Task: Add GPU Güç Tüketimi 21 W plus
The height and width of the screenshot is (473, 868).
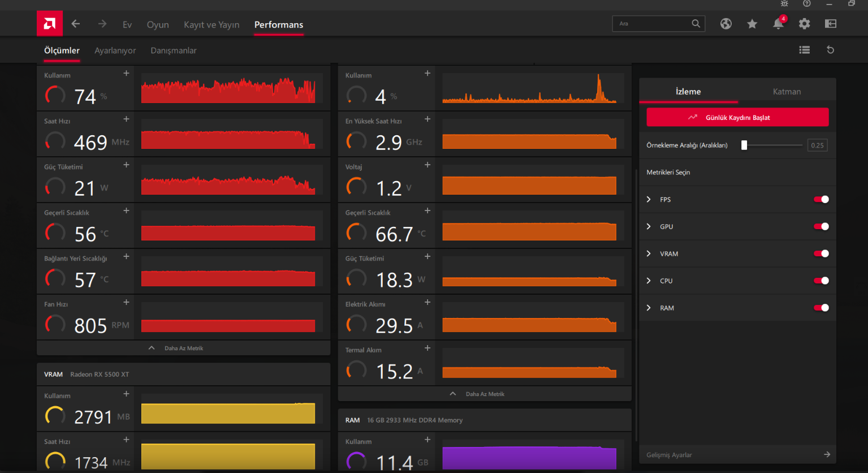Action: click(126, 165)
